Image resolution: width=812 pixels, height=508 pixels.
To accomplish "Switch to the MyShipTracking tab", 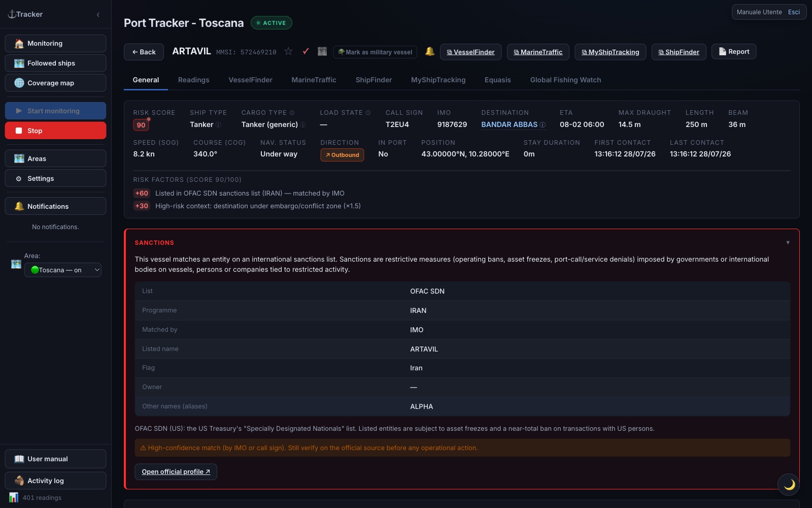I will pos(438,80).
